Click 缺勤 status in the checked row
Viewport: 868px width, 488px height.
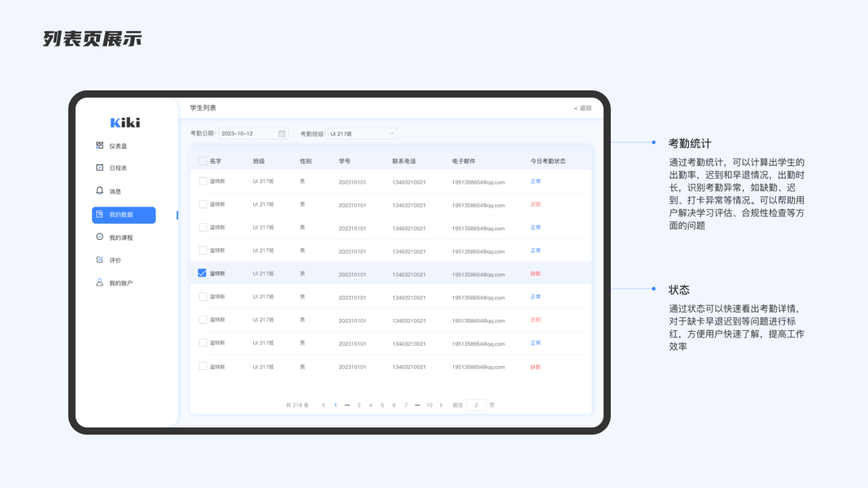[536, 273]
